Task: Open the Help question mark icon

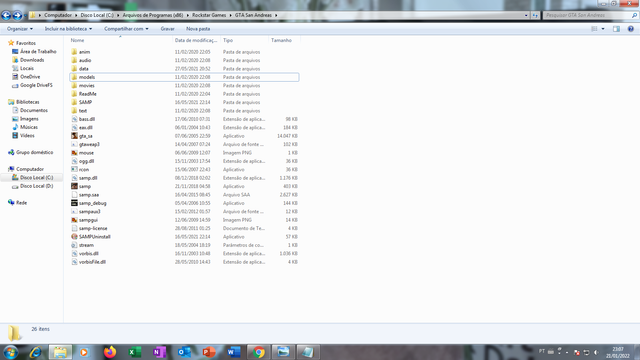Action: 631,29
